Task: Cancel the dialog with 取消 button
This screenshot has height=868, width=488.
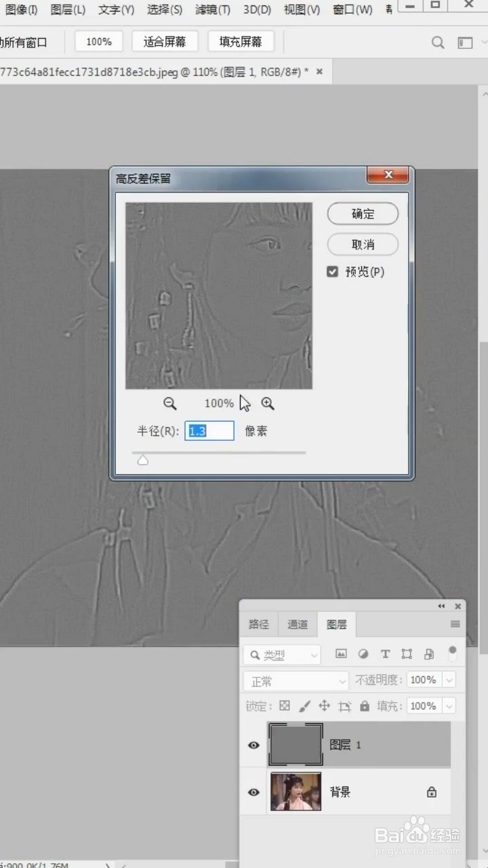Action: [363, 244]
